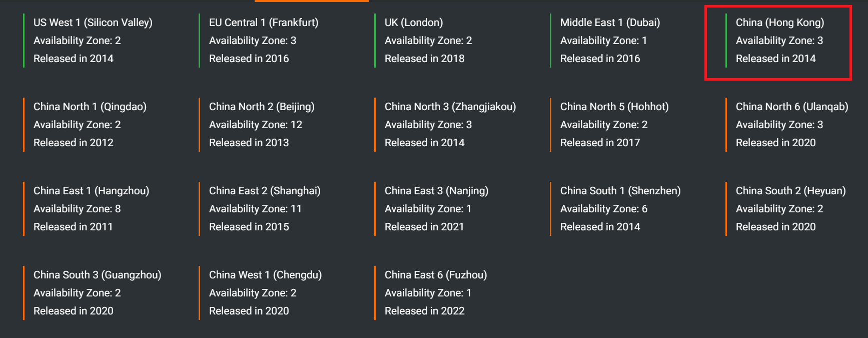The image size is (868, 338).
Task: Open the China East 1 (Hangzhou) title
Action: (x=91, y=191)
